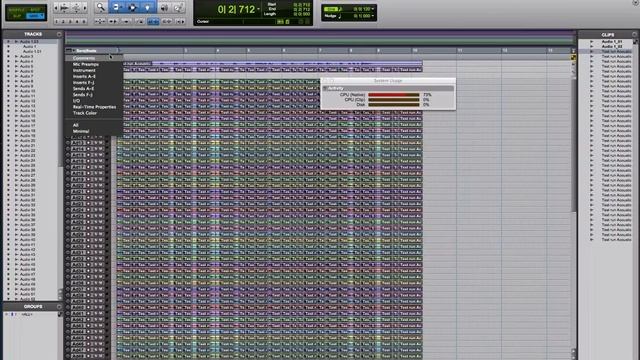Click the Zoom Toggle icon under Zoomer
The height and width of the screenshot is (360, 640).
(100, 22)
